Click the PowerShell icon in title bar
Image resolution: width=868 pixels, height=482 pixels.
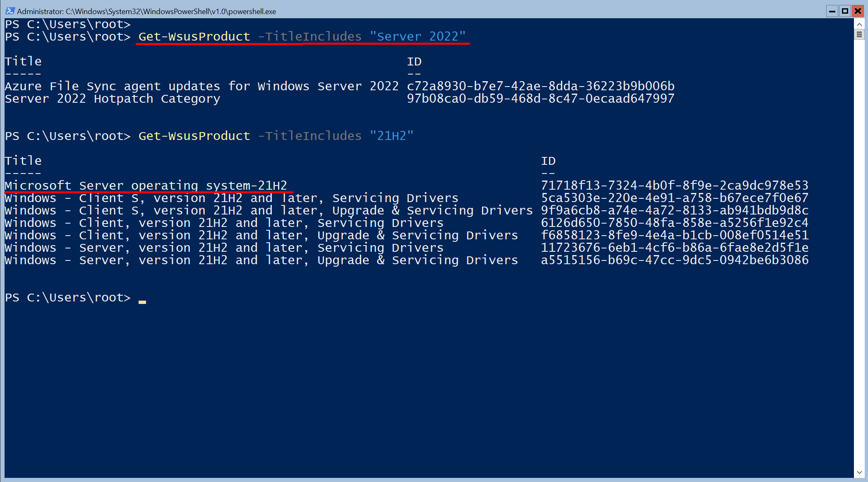pyautogui.click(x=10, y=11)
